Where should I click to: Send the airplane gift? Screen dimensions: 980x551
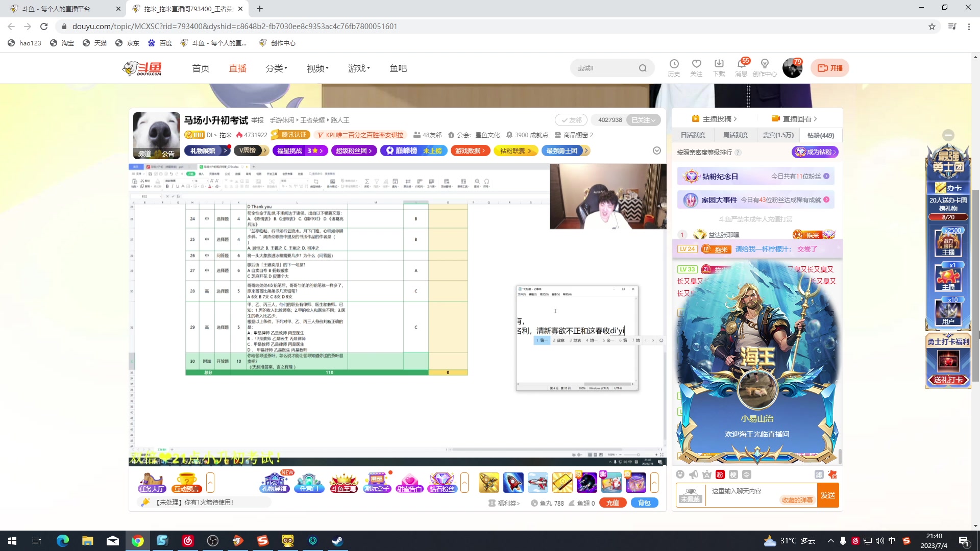537,483
